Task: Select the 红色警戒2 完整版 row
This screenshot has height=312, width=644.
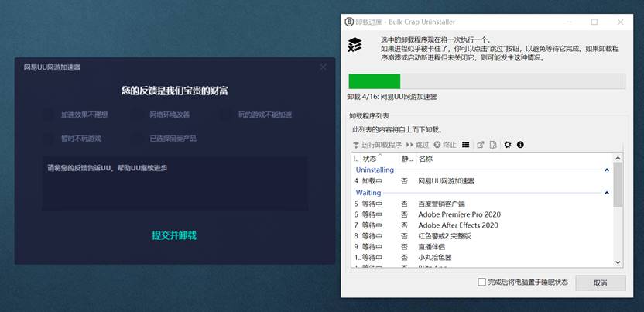Action: (x=482, y=236)
